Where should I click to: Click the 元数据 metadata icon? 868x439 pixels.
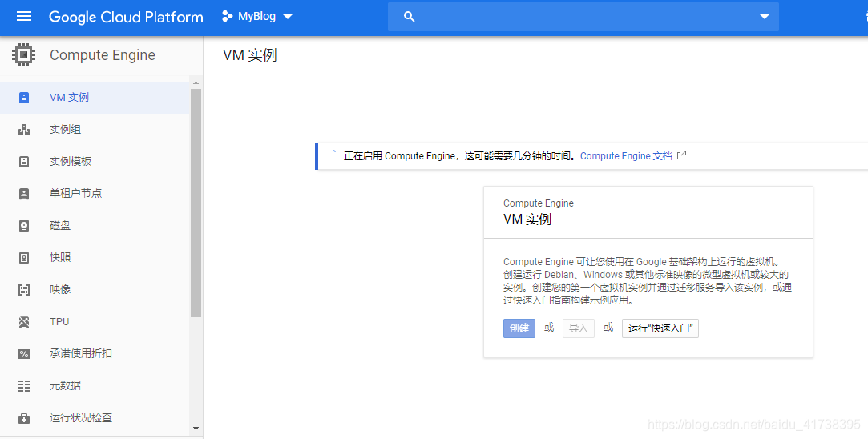click(x=24, y=386)
